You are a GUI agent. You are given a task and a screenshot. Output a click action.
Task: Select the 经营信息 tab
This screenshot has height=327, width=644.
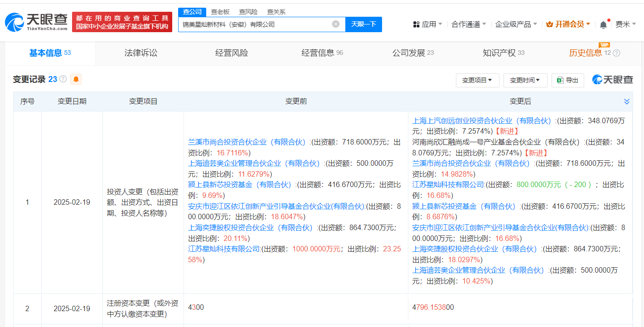click(x=322, y=53)
